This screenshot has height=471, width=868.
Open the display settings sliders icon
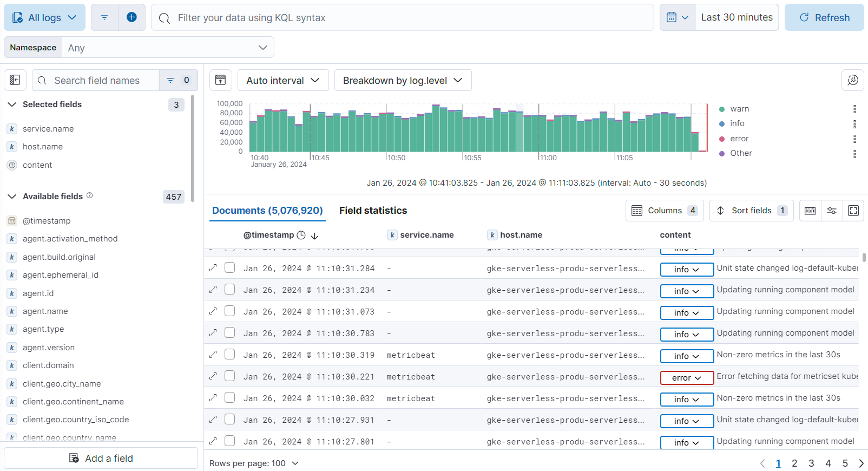pyautogui.click(x=831, y=211)
